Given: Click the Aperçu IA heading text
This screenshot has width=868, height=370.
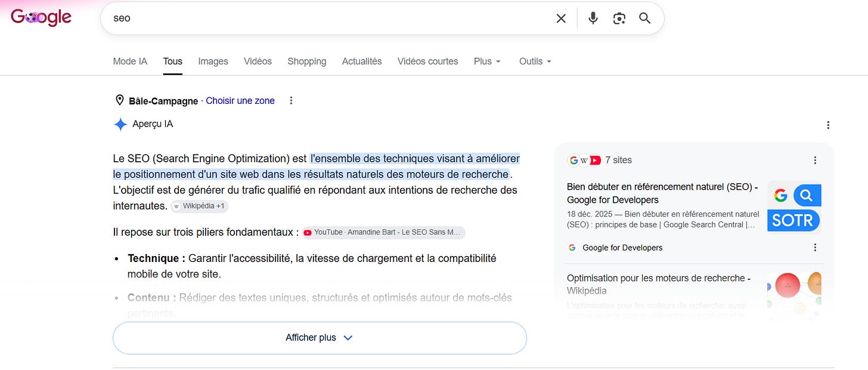Looking at the screenshot, I should (x=153, y=124).
